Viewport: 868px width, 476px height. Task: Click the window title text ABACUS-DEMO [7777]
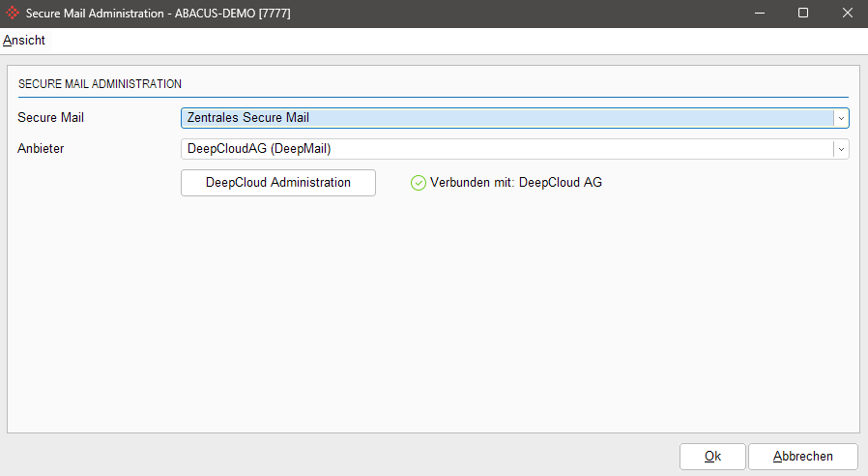coord(232,13)
